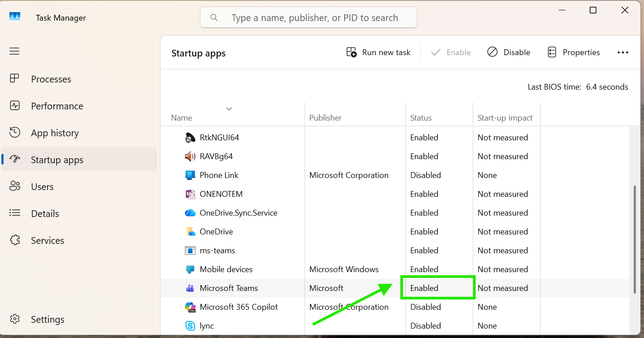Image resolution: width=644 pixels, height=338 pixels.
Task: Click the Phone Link icon
Action: (190, 175)
